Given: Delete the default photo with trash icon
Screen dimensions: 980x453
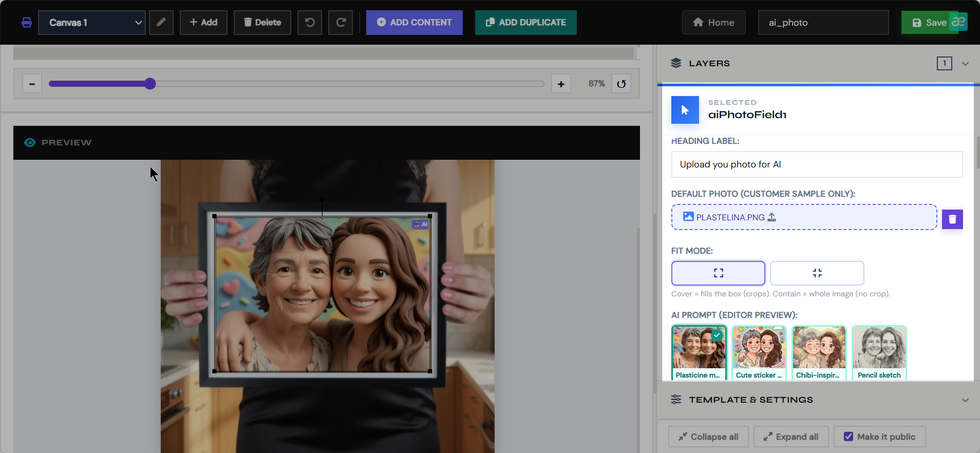Looking at the screenshot, I should (x=952, y=219).
